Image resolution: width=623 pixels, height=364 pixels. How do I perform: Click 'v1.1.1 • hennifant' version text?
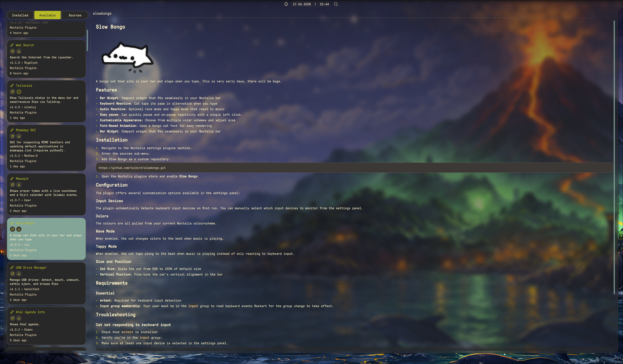pos(25,289)
